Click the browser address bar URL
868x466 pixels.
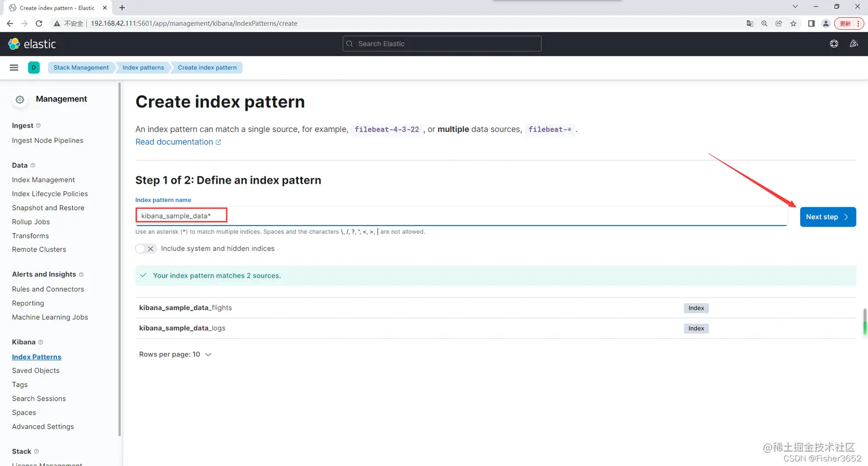click(x=194, y=24)
